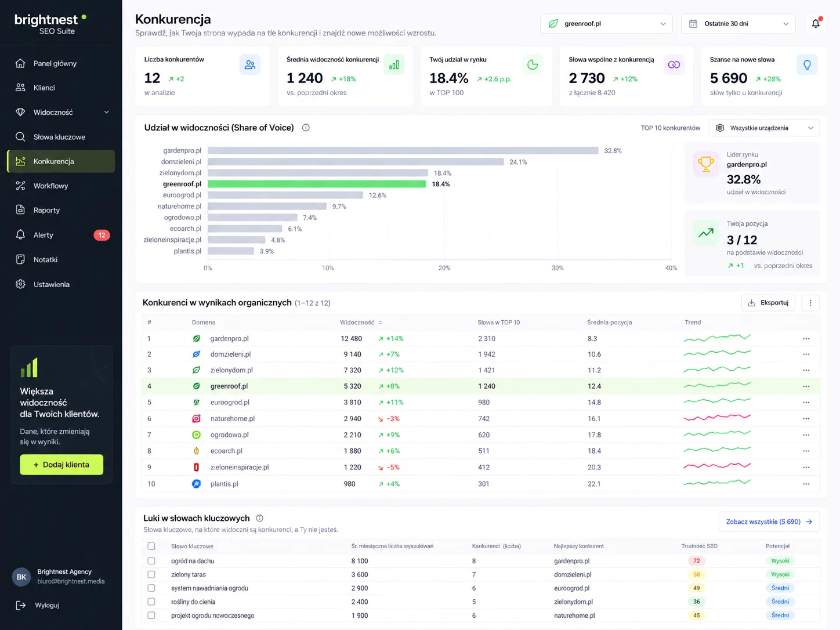Click the 'Dodaj klienta' button
The height and width of the screenshot is (630, 840).
[x=61, y=465]
